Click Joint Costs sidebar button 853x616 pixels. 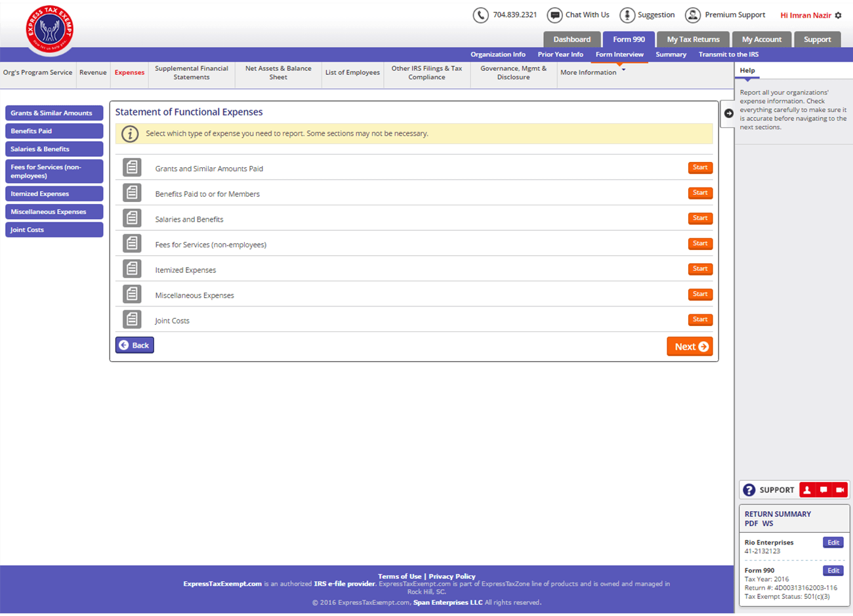54,230
